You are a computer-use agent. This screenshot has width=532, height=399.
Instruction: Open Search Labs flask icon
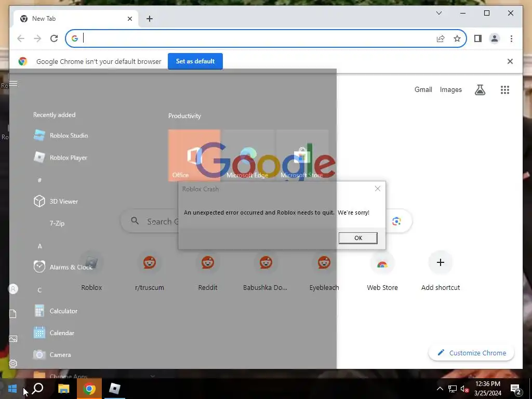click(480, 89)
